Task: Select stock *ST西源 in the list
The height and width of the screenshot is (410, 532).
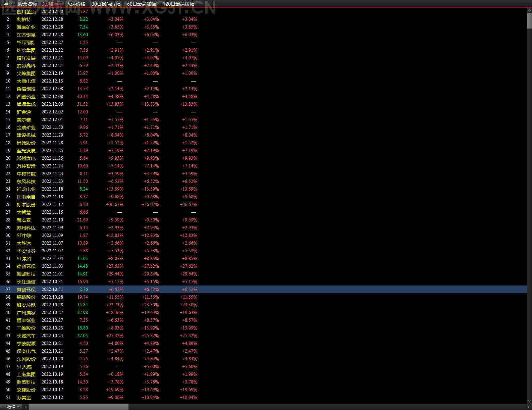Action: 25,43
